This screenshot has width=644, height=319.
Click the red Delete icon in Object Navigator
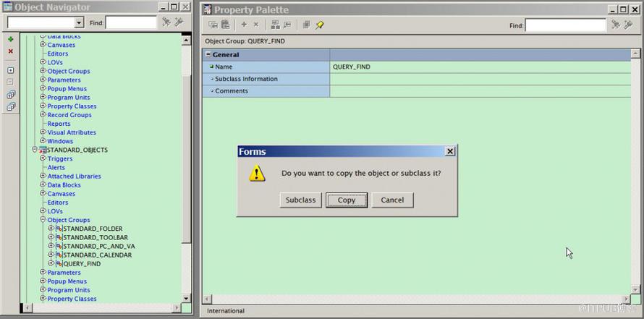11,51
